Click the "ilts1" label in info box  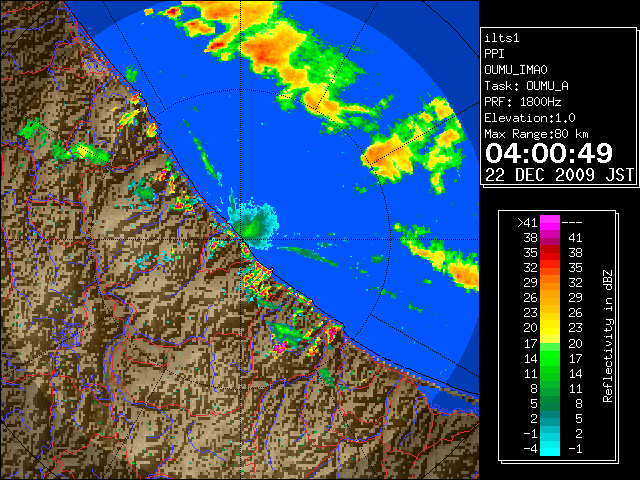(502, 38)
